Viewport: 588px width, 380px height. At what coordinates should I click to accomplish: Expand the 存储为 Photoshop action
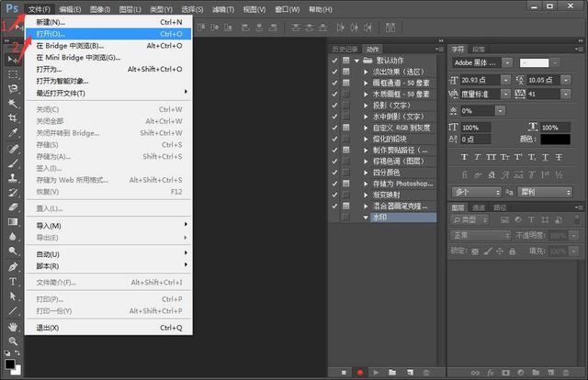[366, 184]
